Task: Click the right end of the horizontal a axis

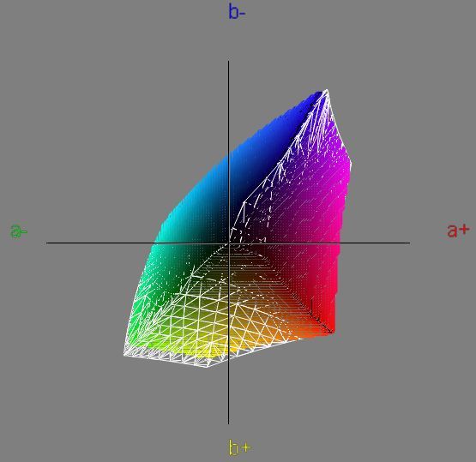Action: tap(410, 243)
